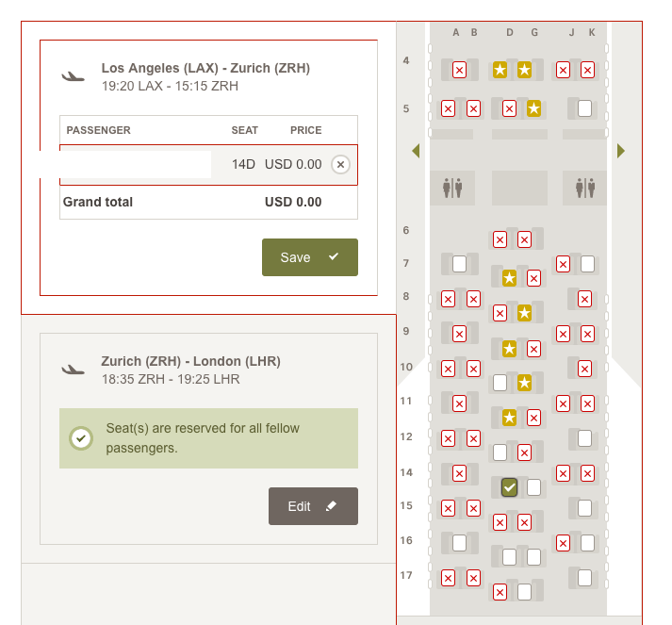Click the 14D seat value in table

pos(243,165)
